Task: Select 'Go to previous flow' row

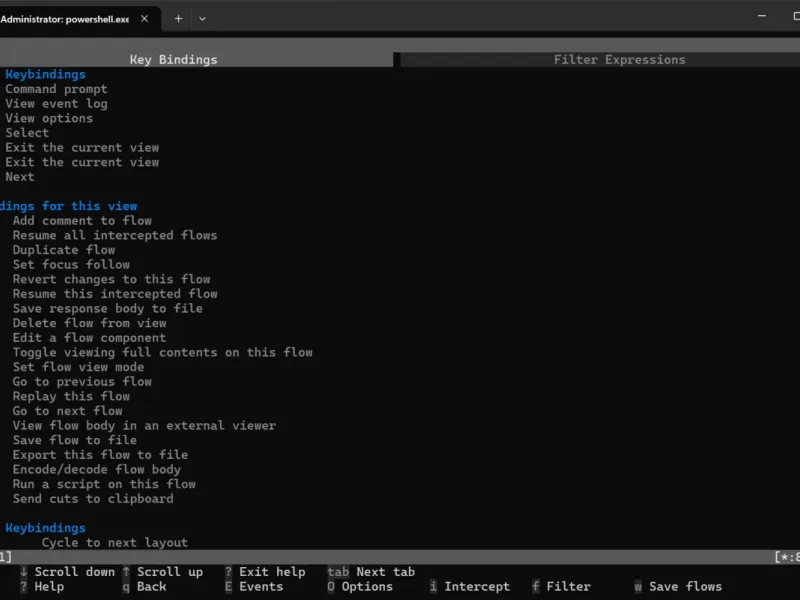Action: 82,382
